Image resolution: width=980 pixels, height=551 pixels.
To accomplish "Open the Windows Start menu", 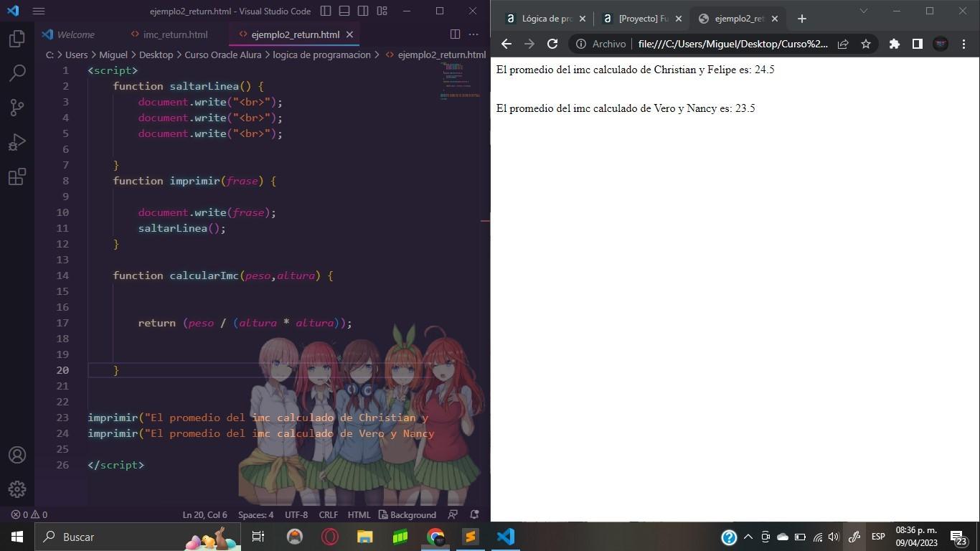I will pos(17,537).
